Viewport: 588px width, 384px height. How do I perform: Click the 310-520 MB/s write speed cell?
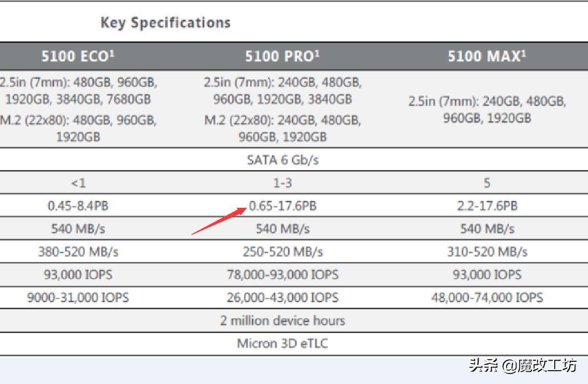(x=487, y=252)
